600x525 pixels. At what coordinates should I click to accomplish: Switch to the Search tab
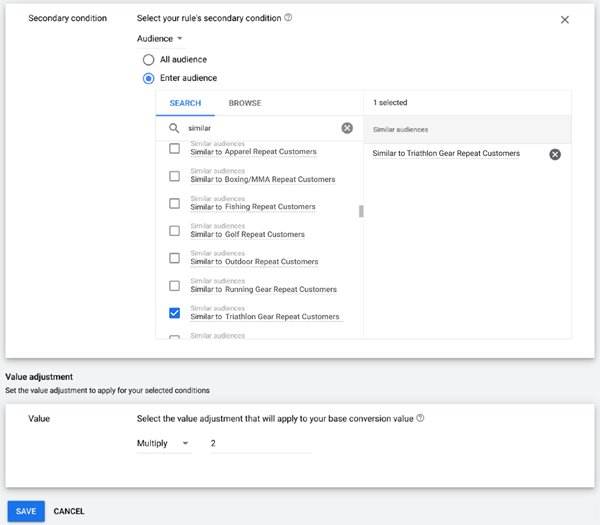185,103
